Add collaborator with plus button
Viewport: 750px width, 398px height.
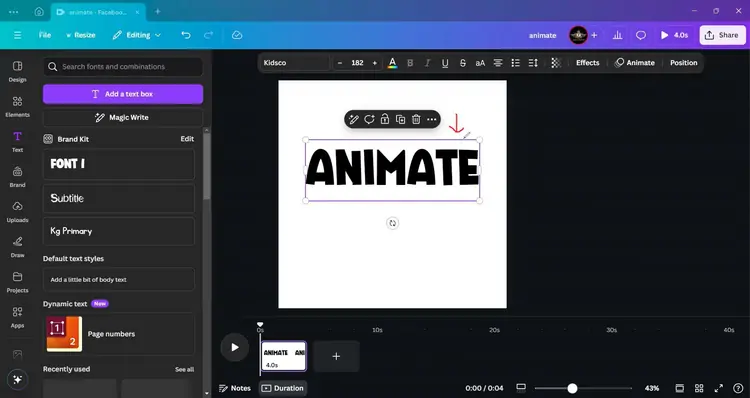[594, 35]
